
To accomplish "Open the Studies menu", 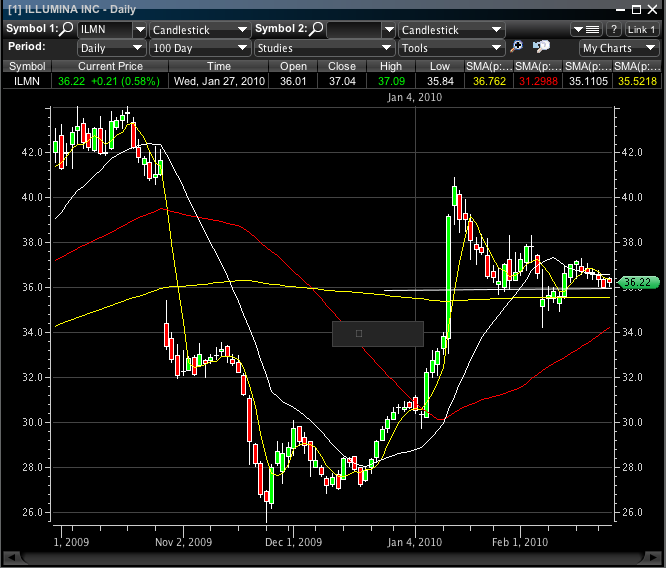I will [x=323, y=47].
